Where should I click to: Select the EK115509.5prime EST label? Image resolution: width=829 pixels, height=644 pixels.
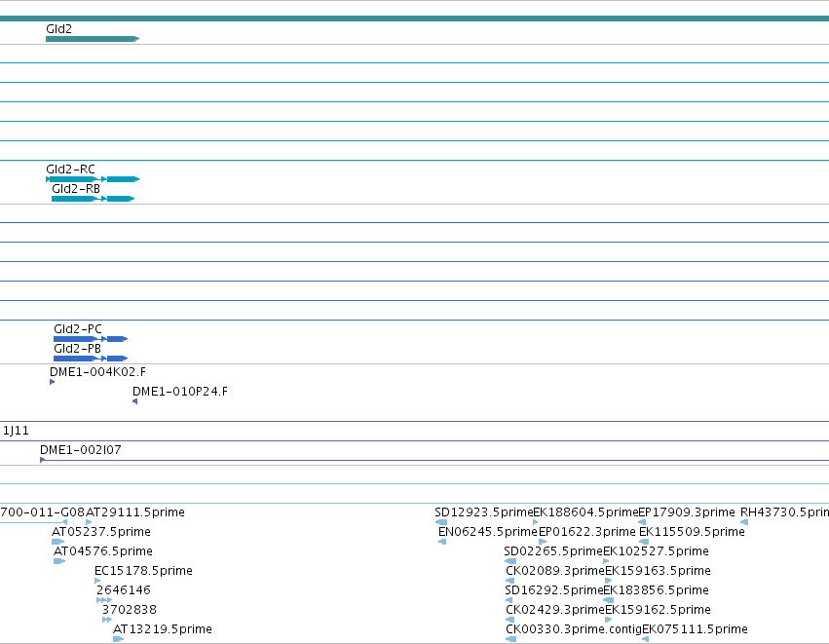point(692,532)
